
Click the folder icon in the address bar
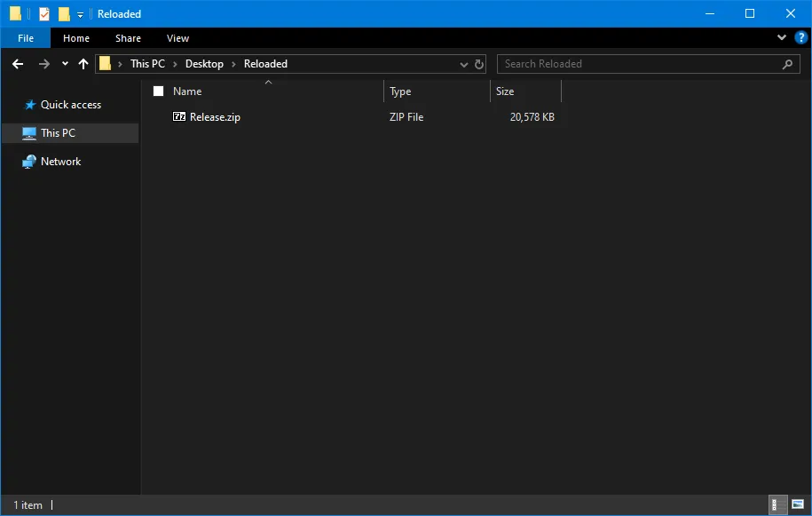pyautogui.click(x=106, y=63)
